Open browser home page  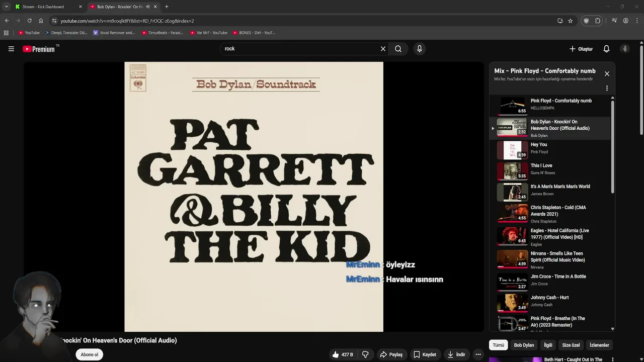point(41,21)
